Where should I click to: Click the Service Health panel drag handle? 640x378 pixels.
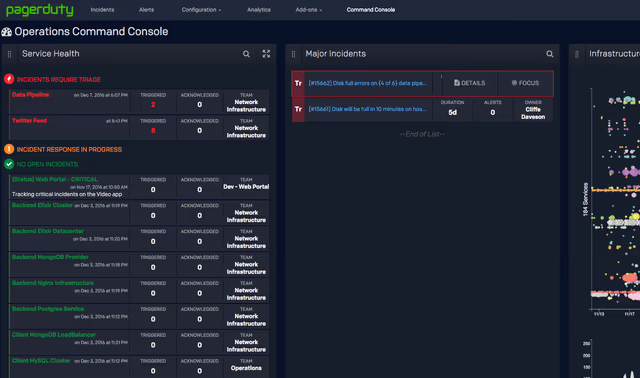(x=9, y=54)
